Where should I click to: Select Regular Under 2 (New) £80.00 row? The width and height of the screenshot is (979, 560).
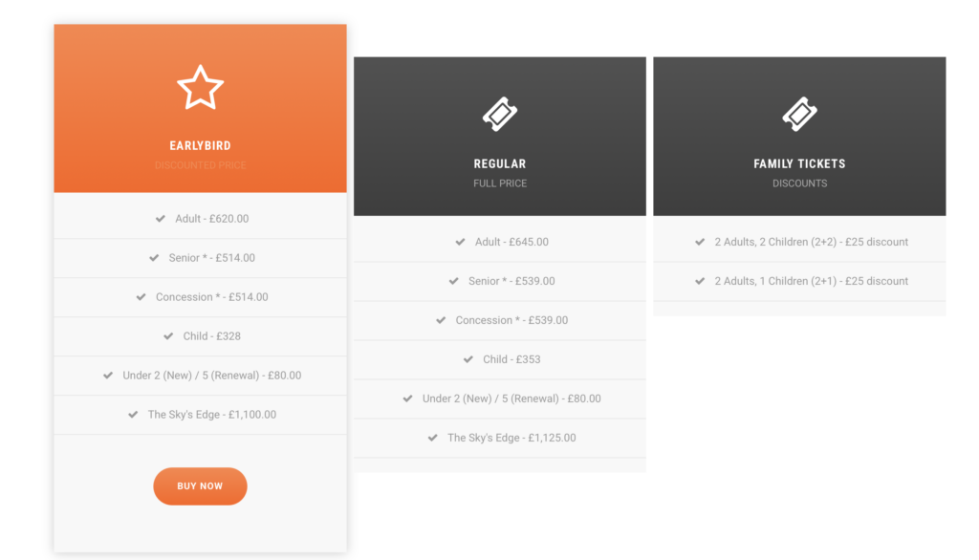point(511,398)
